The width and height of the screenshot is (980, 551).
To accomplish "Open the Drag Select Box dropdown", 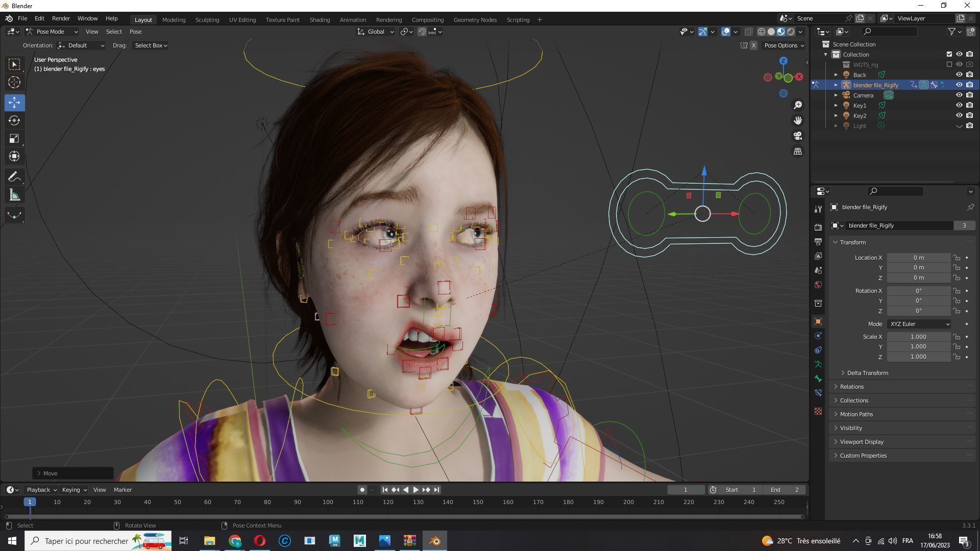I will tap(151, 45).
